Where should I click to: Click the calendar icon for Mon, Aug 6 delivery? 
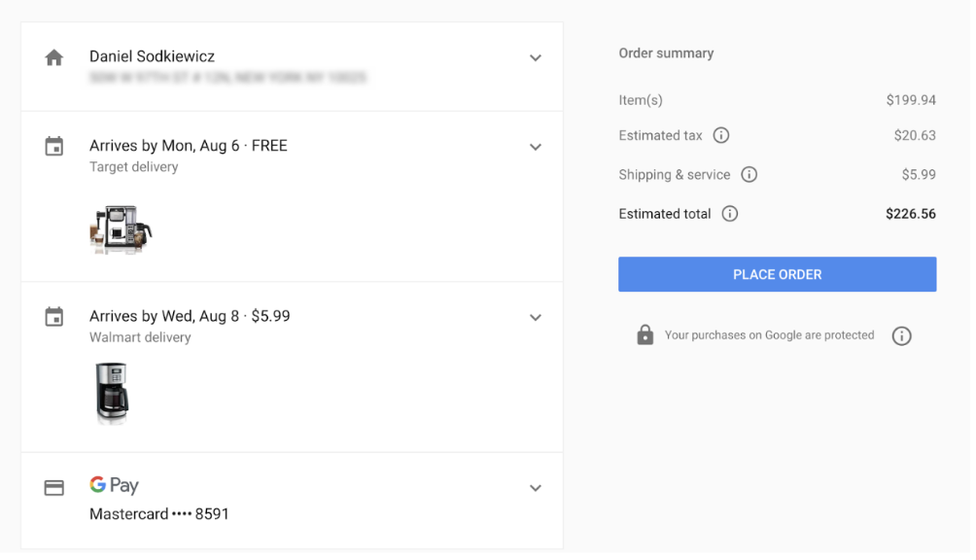pos(54,146)
